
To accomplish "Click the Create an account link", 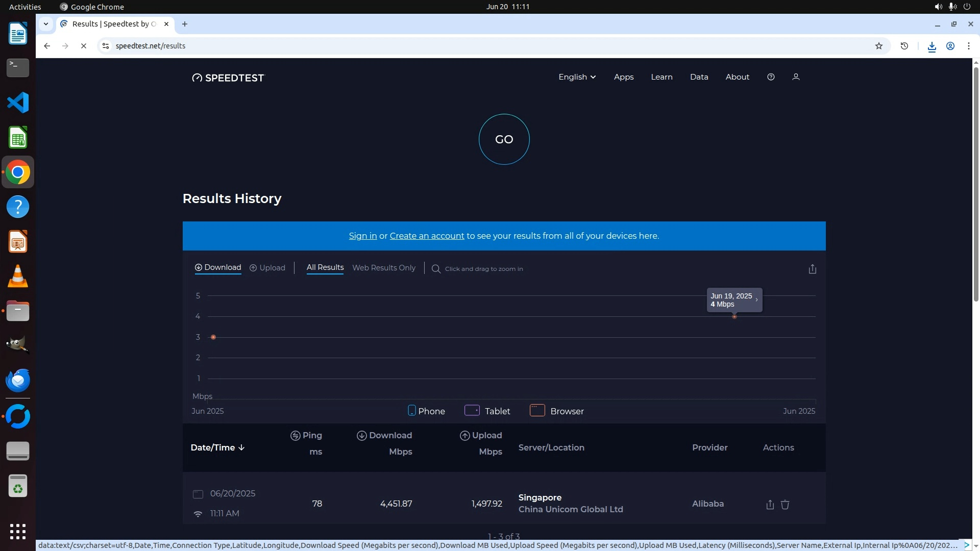I will click(x=427, y=236).
